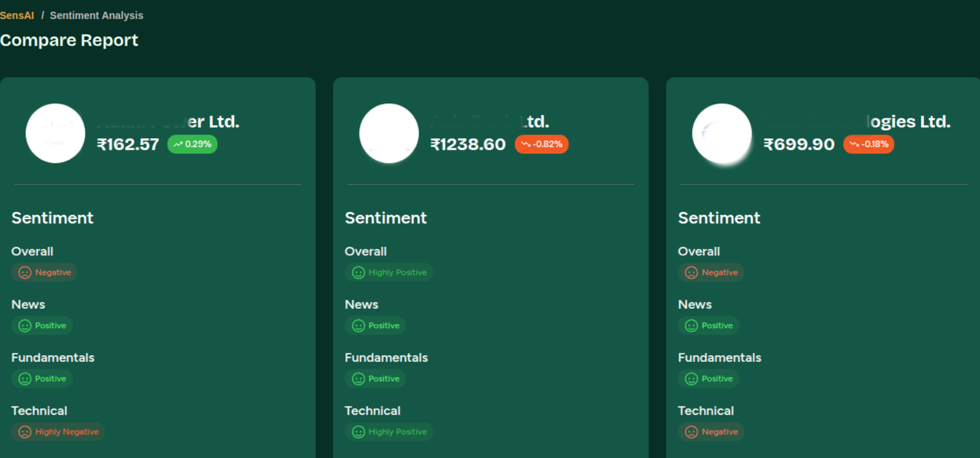980x458 pixels.
Task: Click the ₹1238.60 price value
Action: click(x=468, y=144)
